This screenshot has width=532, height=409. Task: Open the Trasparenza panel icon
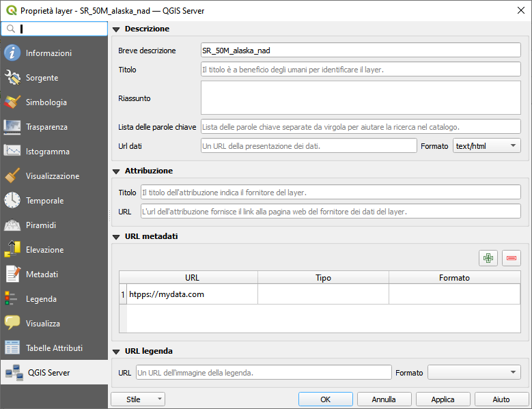[x=12, y=127]
